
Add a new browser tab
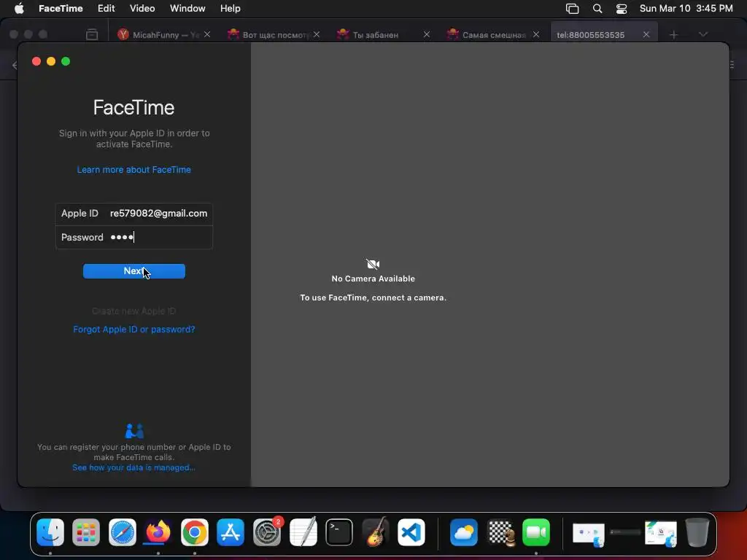tap(673, 35)
